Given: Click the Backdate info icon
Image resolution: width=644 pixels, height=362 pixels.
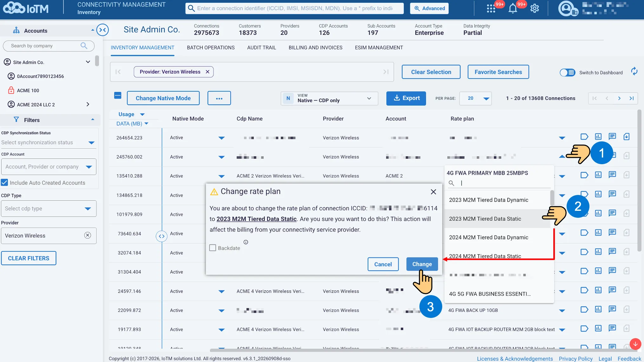Looking at the screenshot, I should [x=246, y=242].
